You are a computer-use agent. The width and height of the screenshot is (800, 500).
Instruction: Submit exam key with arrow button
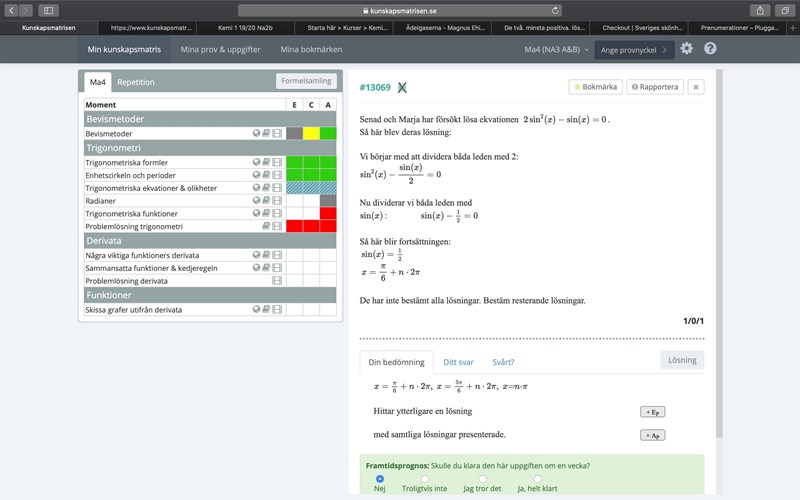click(x=663, y=49)
